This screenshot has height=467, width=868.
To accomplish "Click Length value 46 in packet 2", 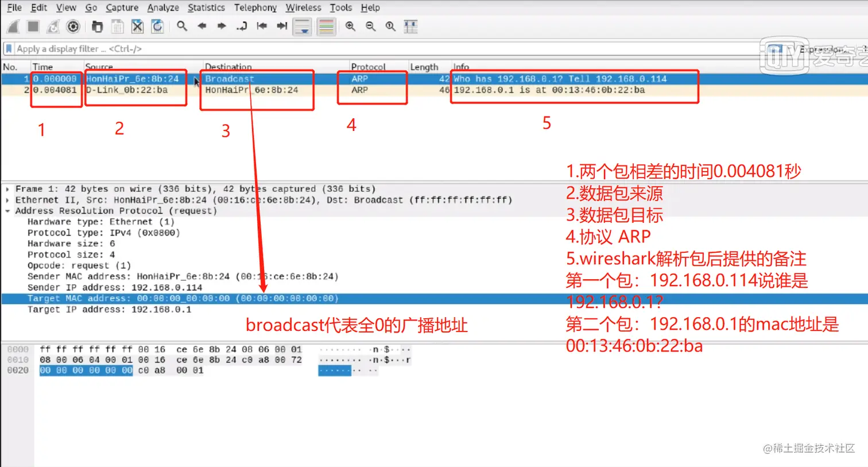I will [x=444, y=90].
